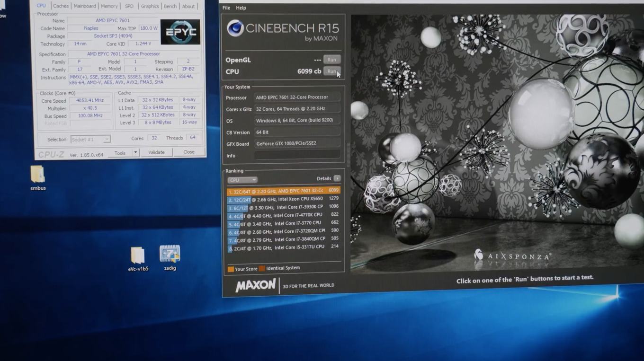The image size is (644, 361).
Task: Click the GFX Board GeForce GTX 1080 field
Action: (297, 143)
